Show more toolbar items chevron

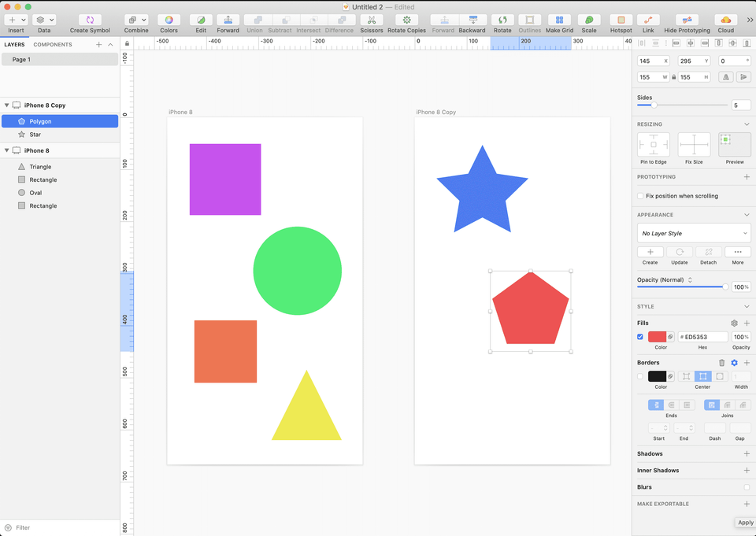pos(750,20)
